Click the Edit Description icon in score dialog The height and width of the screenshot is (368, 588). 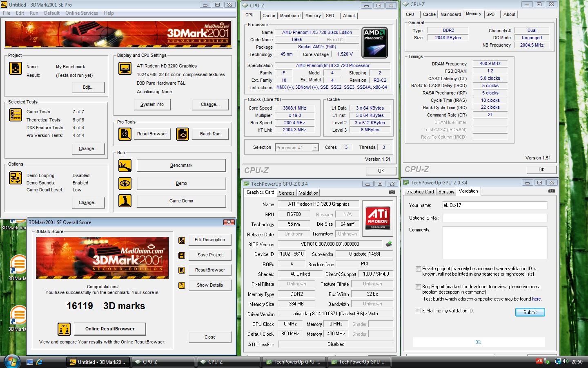coord(182,240)
